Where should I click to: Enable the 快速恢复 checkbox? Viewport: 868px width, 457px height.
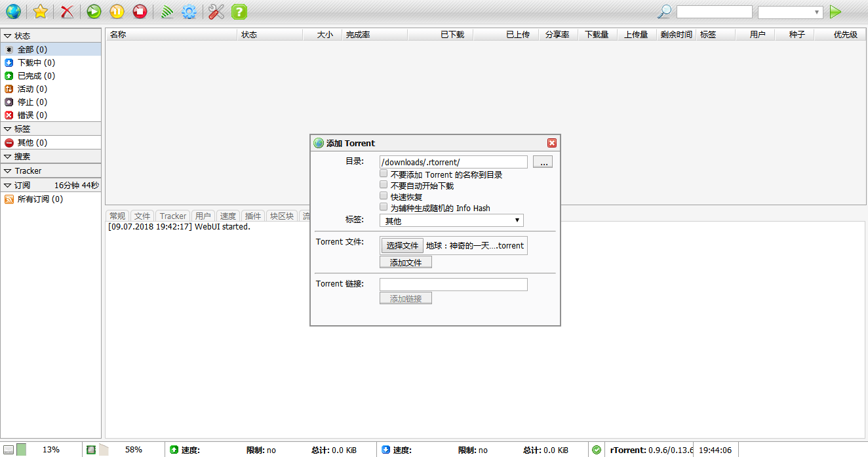click(384, 195)
